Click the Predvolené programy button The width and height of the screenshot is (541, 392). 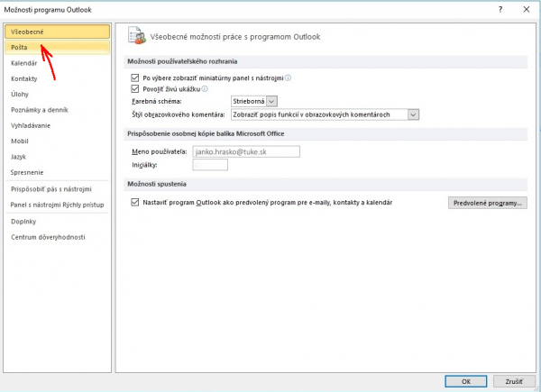click(488, 203)
